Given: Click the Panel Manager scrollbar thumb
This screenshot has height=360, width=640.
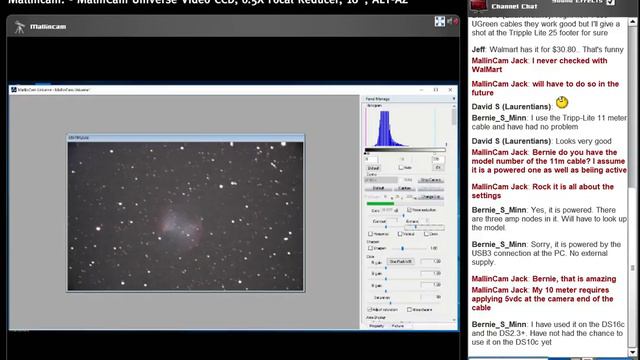Looking at the screenshot, I should pyautogui.click(x=454, y=117).
